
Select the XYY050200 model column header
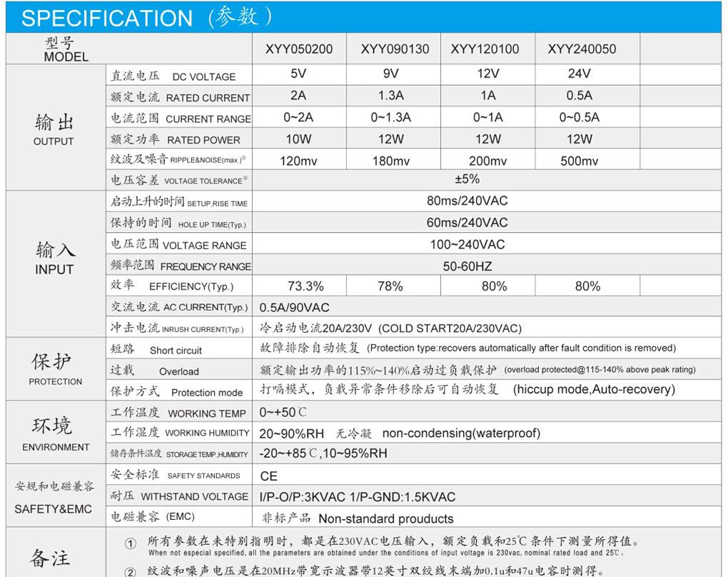[299, 49]
